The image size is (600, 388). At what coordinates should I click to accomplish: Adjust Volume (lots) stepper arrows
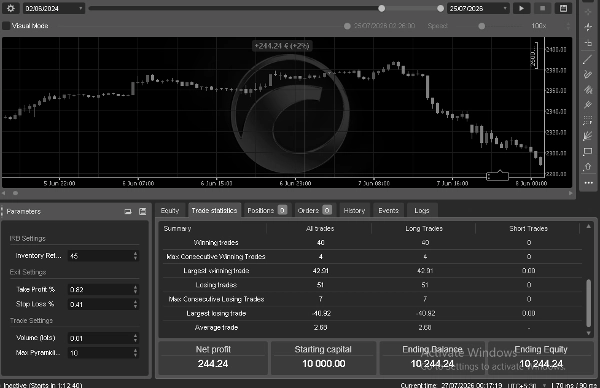tap(135, 338)
